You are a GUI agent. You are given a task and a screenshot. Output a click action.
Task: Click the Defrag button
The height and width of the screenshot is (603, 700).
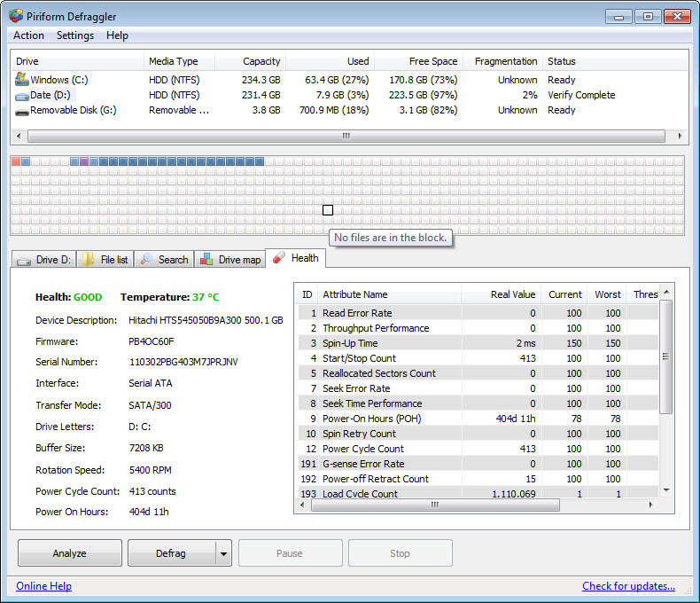point(171,553)
